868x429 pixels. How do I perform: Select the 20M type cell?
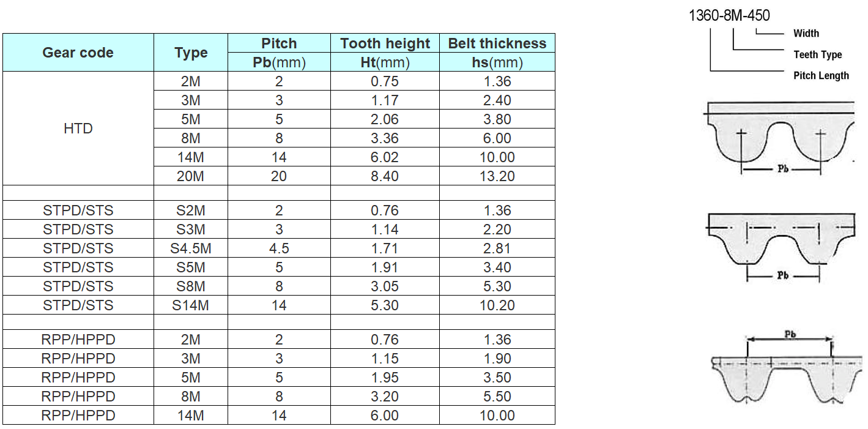(191, 176)
